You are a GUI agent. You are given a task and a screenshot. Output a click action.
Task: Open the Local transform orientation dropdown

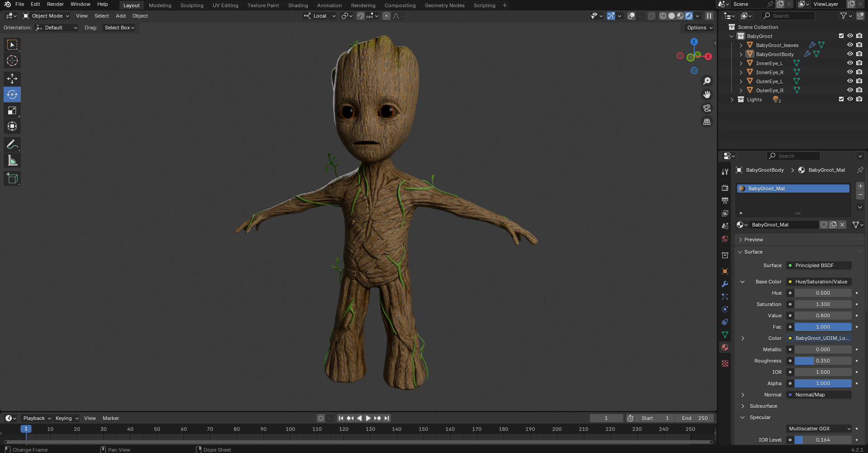pos(320,16)
